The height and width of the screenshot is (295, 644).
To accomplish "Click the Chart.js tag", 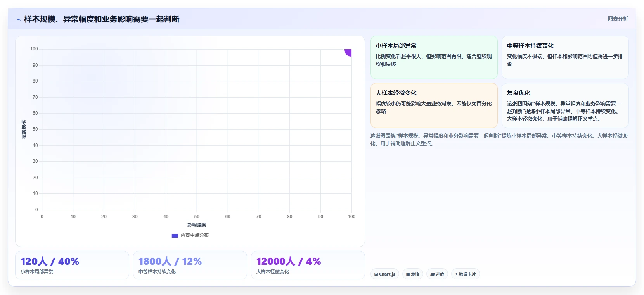I will pos(384,274).
